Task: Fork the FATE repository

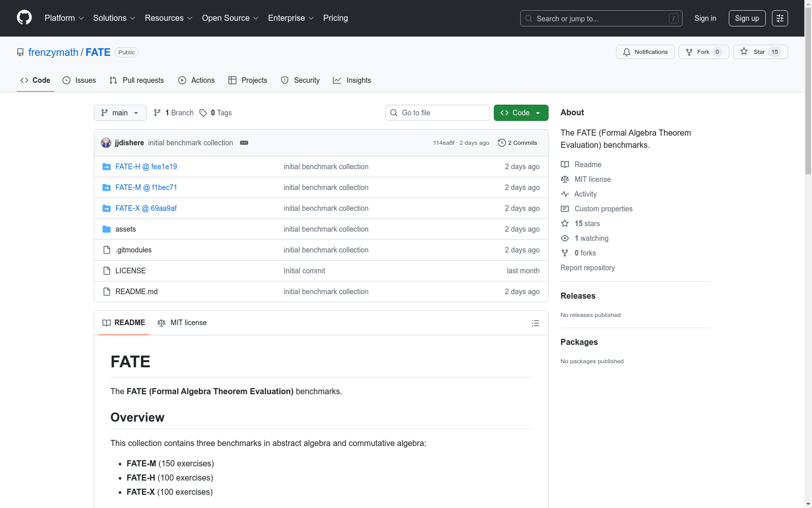Action: click(x=704, y=52)
